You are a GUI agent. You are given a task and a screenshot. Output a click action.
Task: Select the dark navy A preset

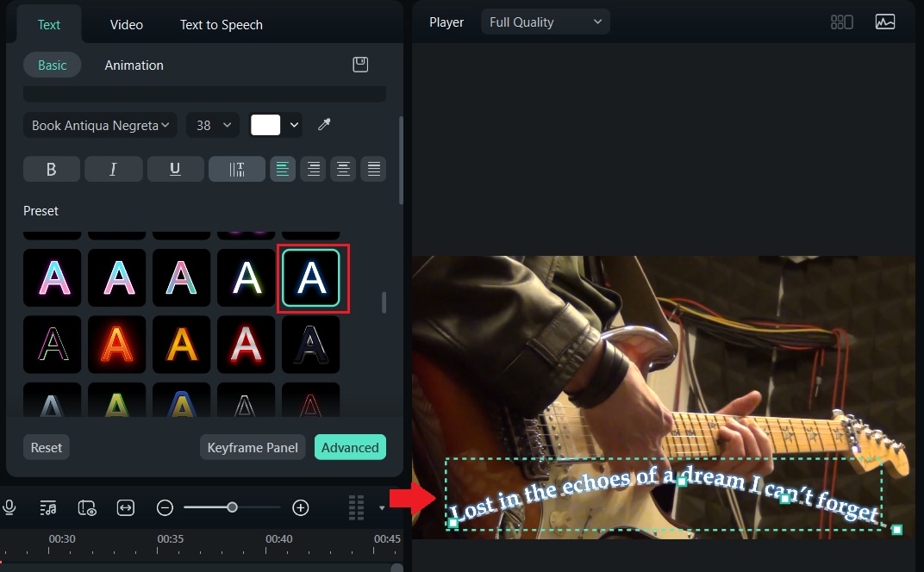[311, 345]
